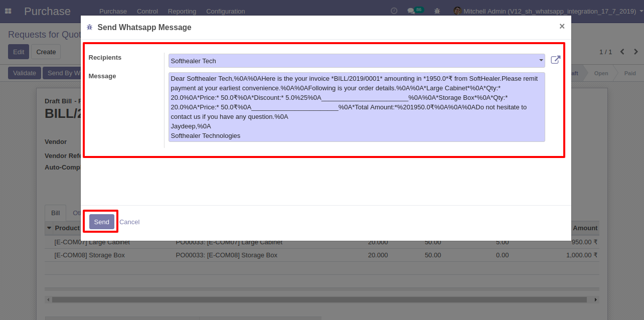The width and height of the screenshot is (644, 320).
Task: Click the scrollbar right arrow
Action: pos(596,299)
